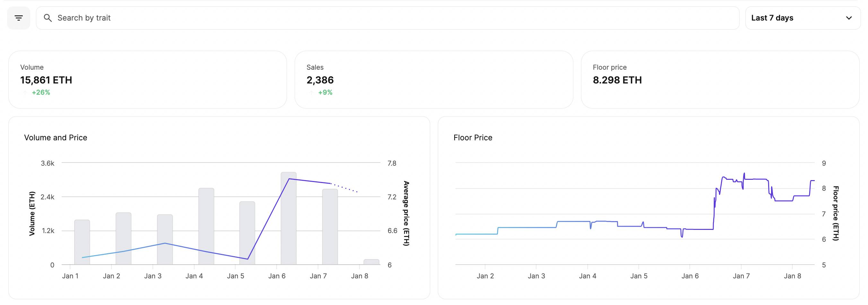Select the Sales stat card
Image resolution: width=868 pixels, height=305 pixels.
[434, 80]
